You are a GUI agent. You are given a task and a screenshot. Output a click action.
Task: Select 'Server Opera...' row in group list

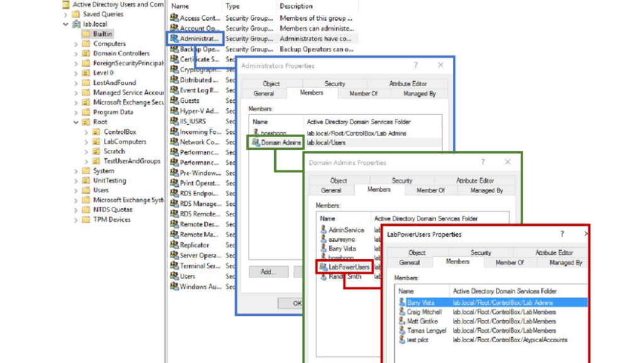[201, 255]
